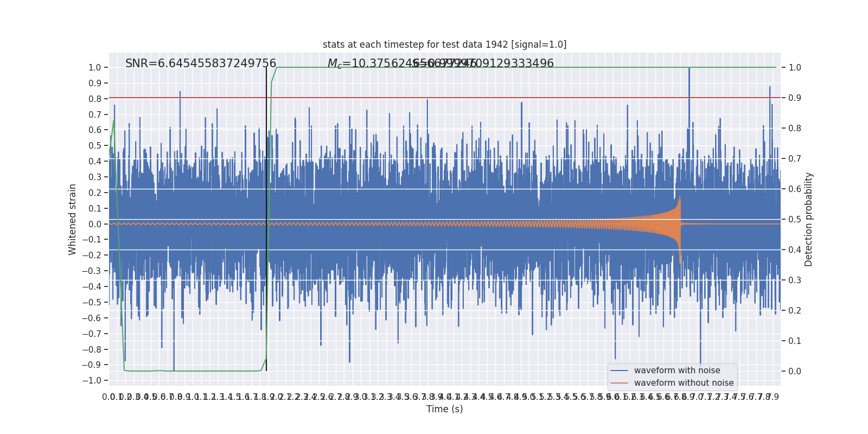This screenshot has width=868, height=434.
Task: Pick the blue line sample in legend
Action: click(619, 371)
